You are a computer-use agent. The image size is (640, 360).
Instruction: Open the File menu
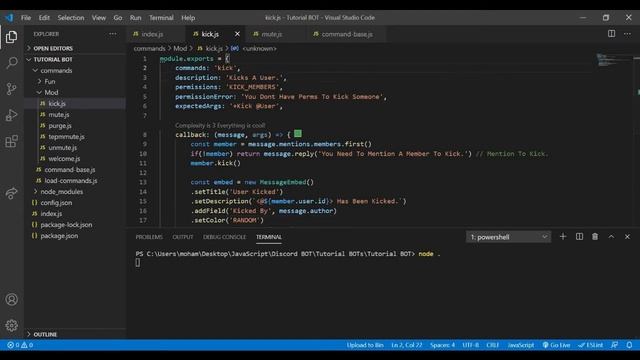point(26,18)
